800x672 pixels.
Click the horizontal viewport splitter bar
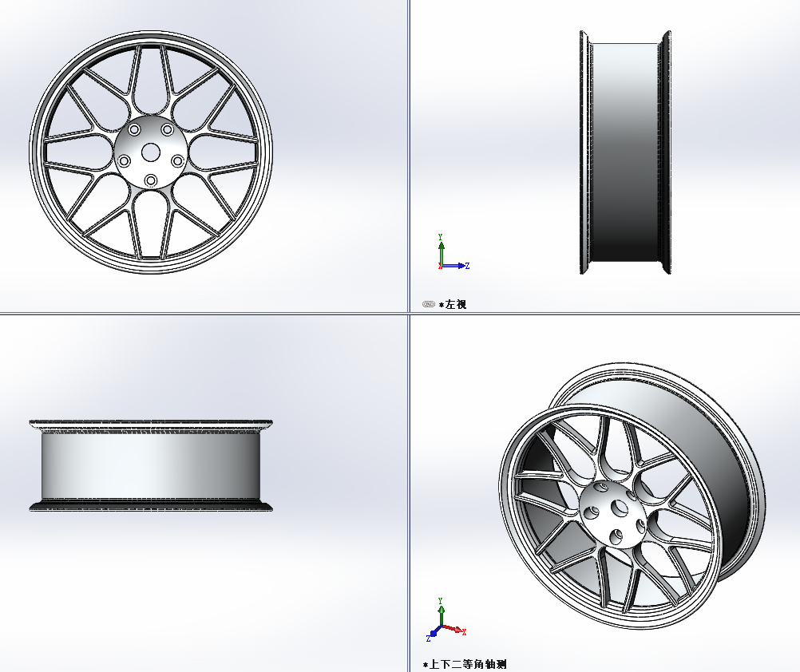(x=200, y=314)
